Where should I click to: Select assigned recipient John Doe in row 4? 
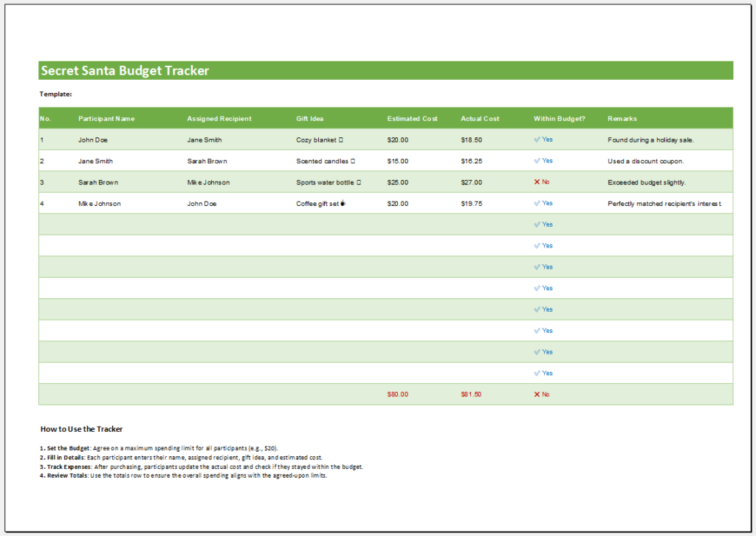(202, 204)
